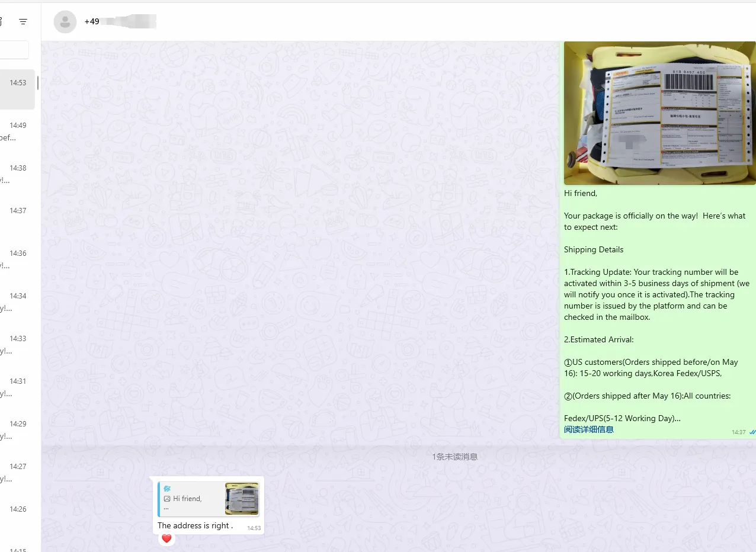Screen dimensions: 756x552
Task: Click the red heart reaction
Action: (166, 538)
